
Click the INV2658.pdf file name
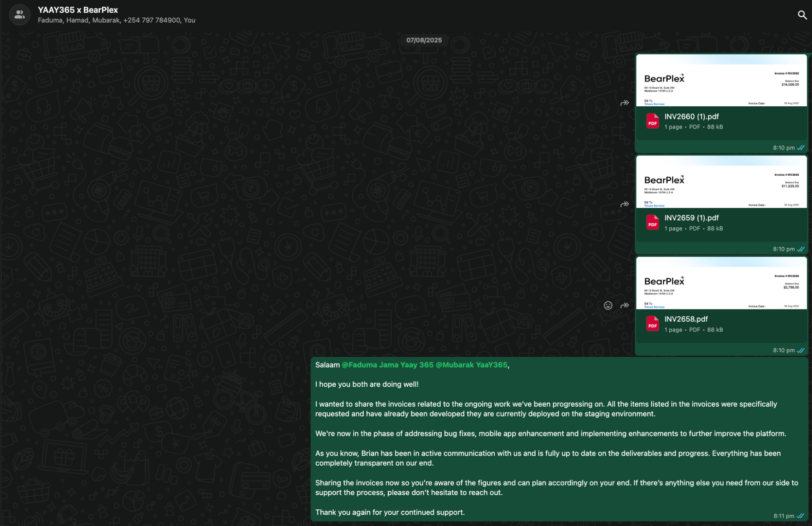686,319
